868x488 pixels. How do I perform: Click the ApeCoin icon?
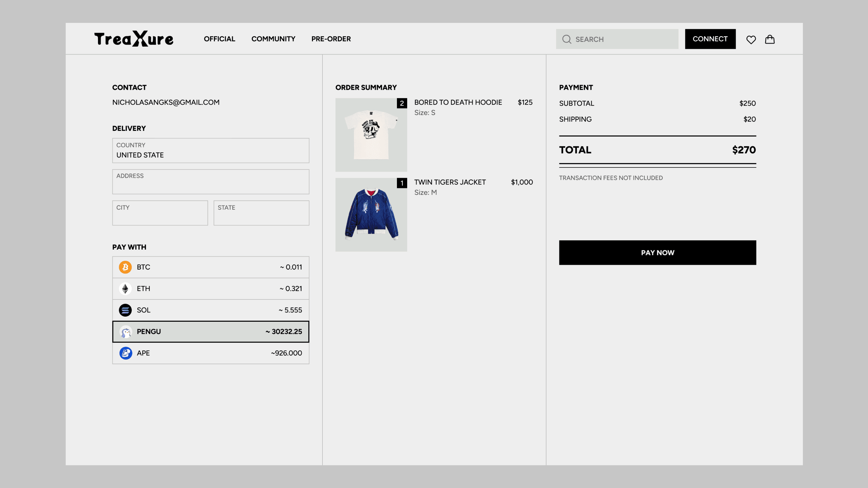tap(125, 353)
